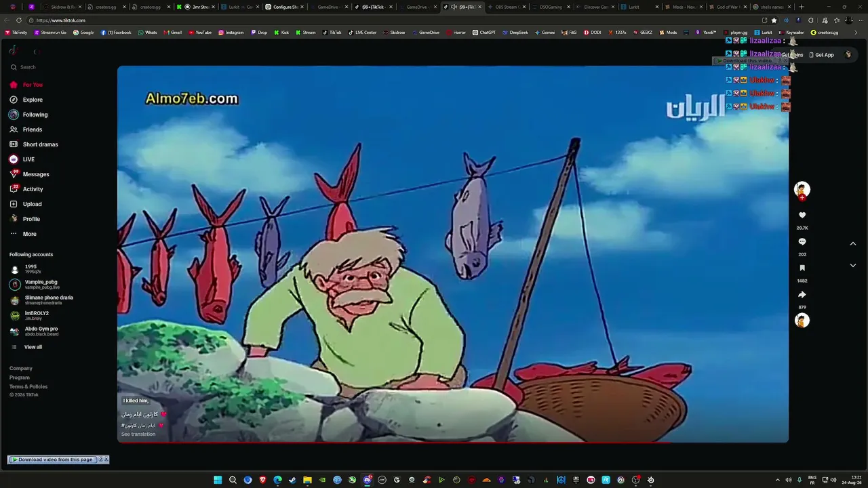
Task: Open Messages in the sidebar
Action: point(28,174)
